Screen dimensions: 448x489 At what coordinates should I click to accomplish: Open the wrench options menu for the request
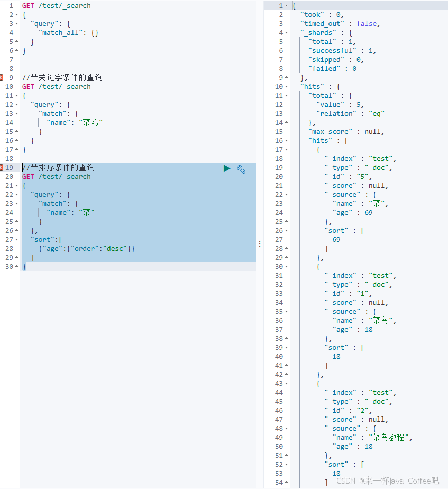[241, 169]
